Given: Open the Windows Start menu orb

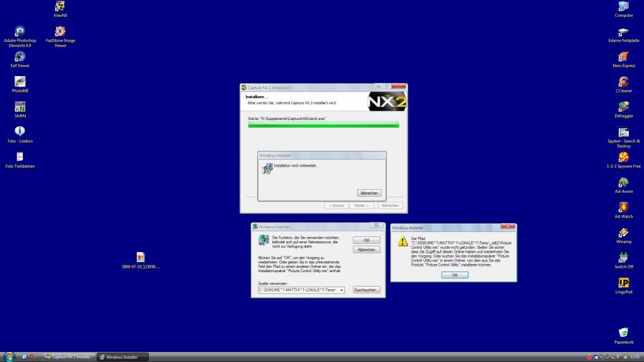Looking at the screenshot, I should tap(9, 356).
